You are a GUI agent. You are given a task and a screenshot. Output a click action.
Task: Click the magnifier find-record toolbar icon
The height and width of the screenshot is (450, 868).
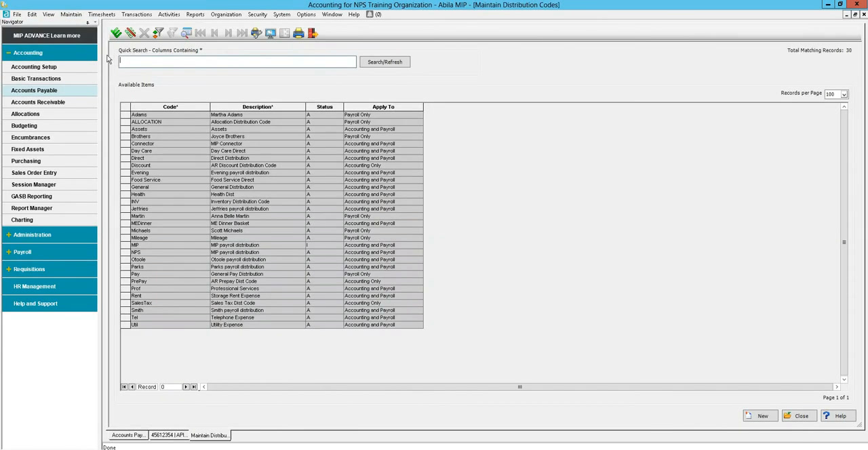tap(186, 33)
